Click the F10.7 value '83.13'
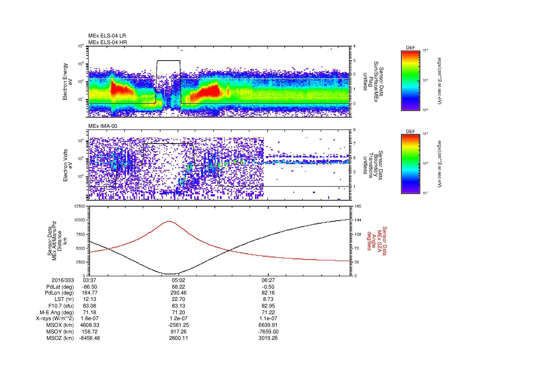 [178, 306]
